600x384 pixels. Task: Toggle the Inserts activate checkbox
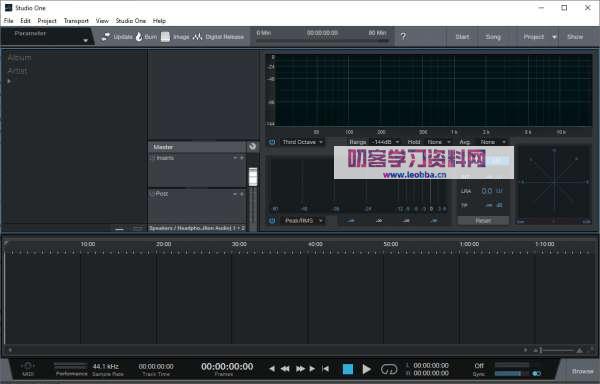pos(152,158)
